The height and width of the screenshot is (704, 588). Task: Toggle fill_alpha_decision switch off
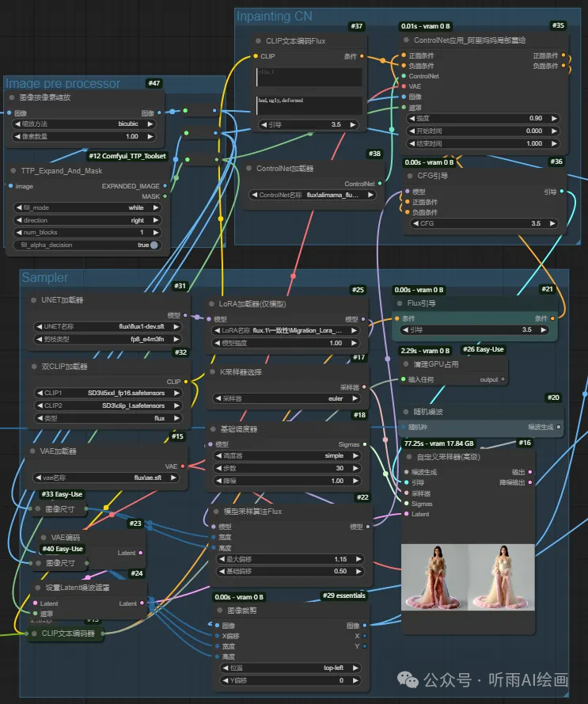coord(154,245)
